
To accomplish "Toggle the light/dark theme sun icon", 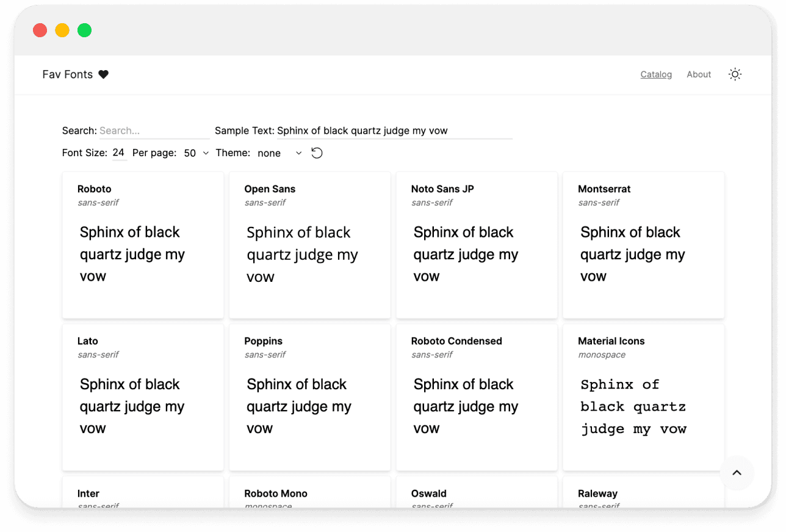I will point(735,74).
